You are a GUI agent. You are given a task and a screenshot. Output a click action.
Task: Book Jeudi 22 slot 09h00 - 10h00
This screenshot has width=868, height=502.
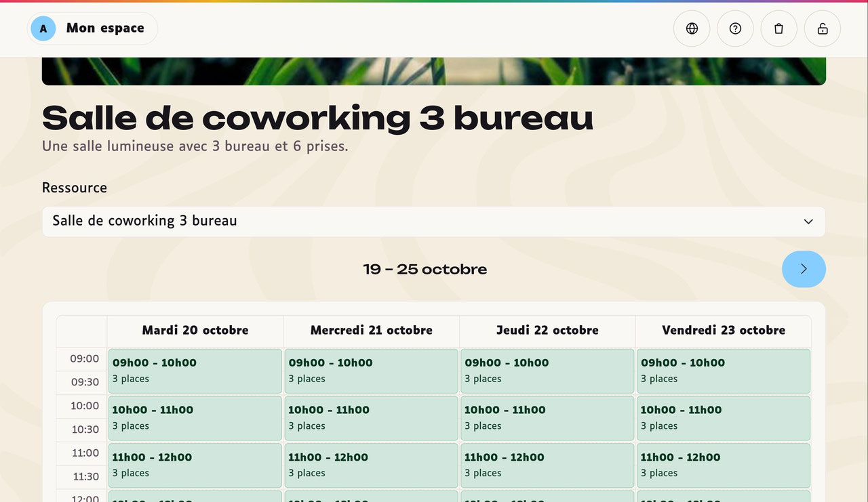(x=547, y=371)
